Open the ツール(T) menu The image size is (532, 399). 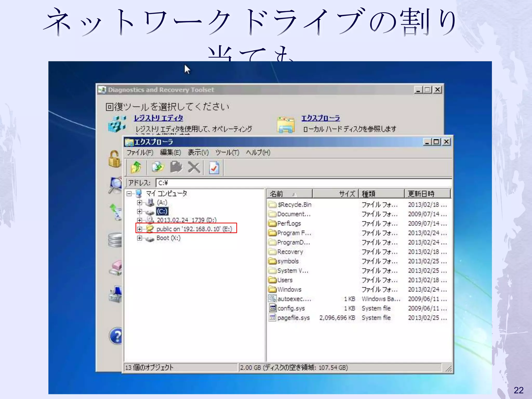pyautogui.click(x=227, y=152)
